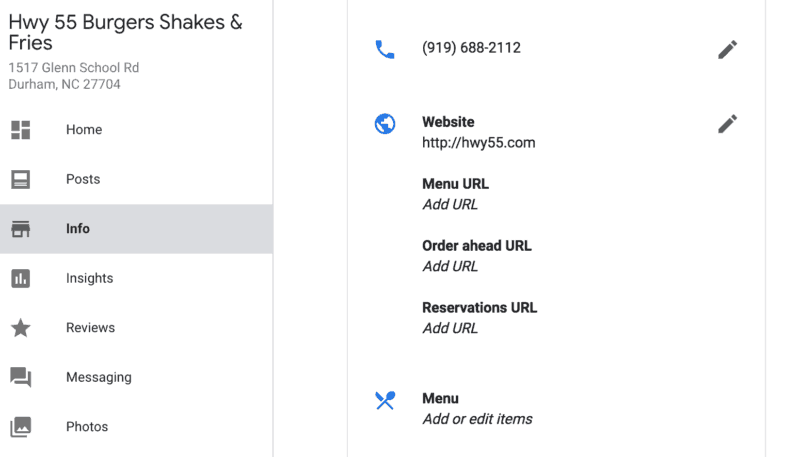Click the Home dashboard icon
Screen dimensions: 800x457
(21, 130)
